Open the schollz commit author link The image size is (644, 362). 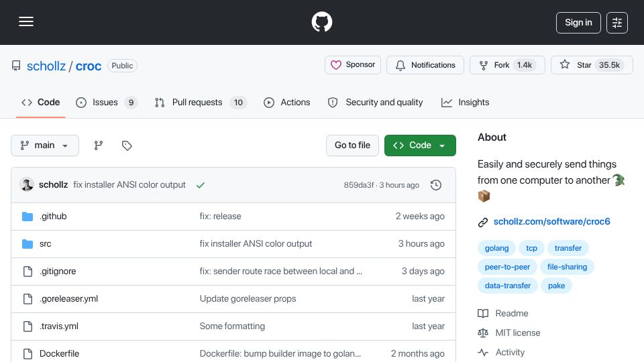coord(54,185)
